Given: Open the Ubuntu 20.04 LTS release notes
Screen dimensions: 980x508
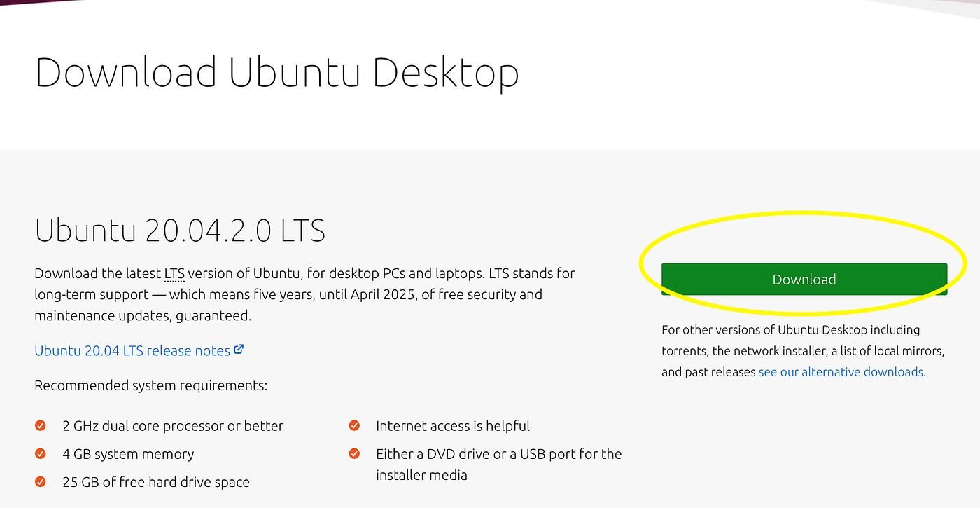Looking at the screenshot, I should tap(129, 350).
